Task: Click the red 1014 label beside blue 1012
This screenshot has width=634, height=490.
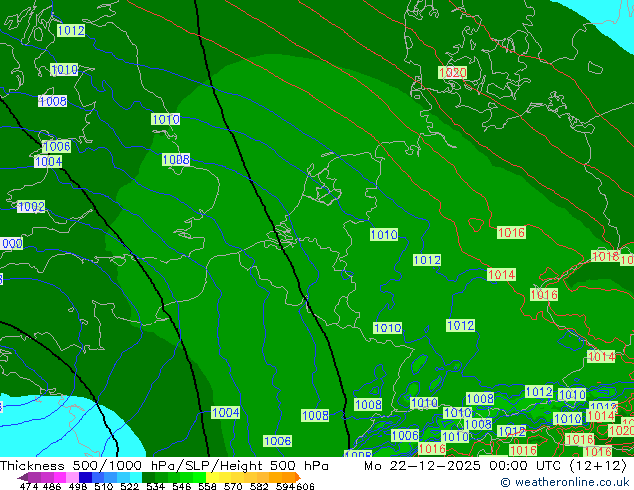Action: (602, 416)
